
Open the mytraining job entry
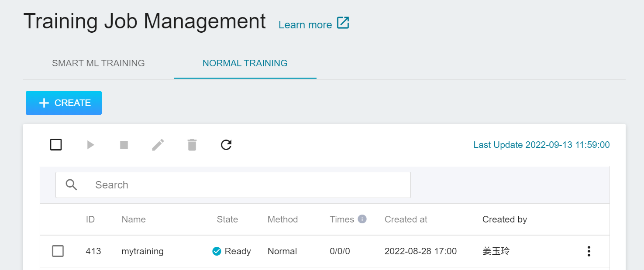(143, 251)
